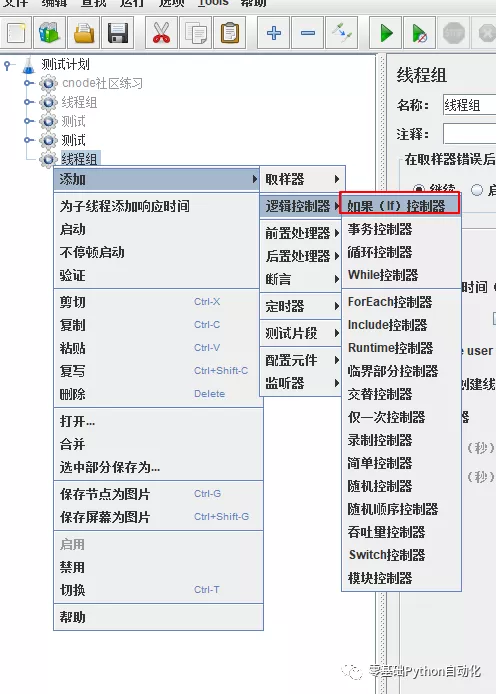The image size is (496, 694).
Task: Open the 取样器 submenu
Action: 302,179
